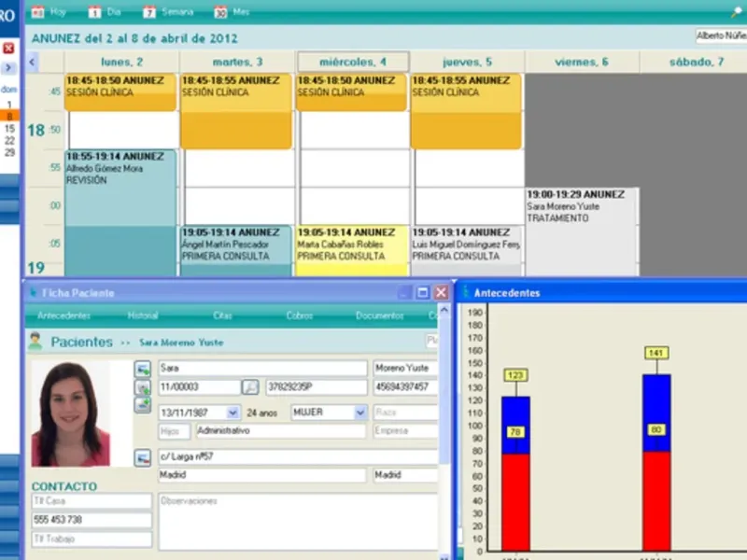Click the Pacientes person icon

coord(35,342)
